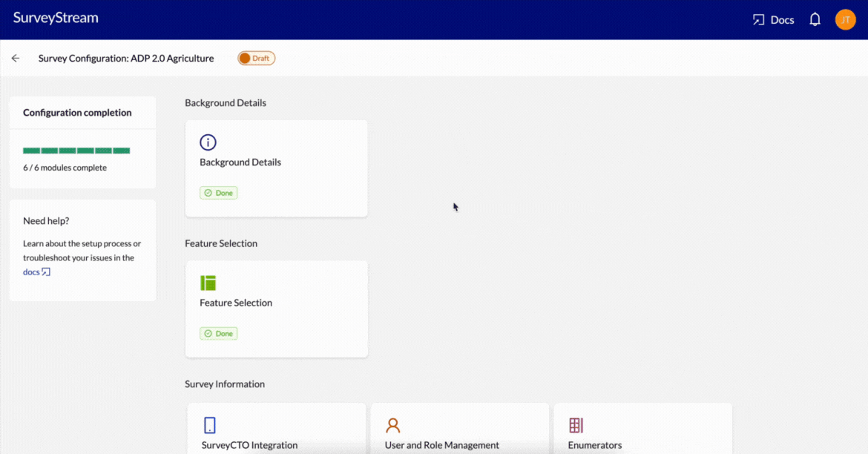Click the Feature Selection green layout icon
Viewport: 868px width, 454px height.
[x=208, y=283]
